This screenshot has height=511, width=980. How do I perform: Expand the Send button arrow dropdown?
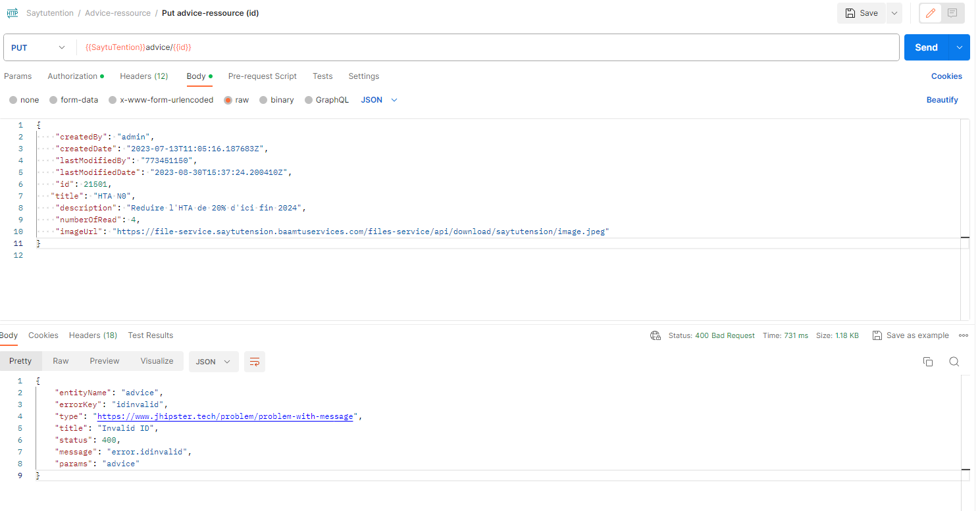959,47
